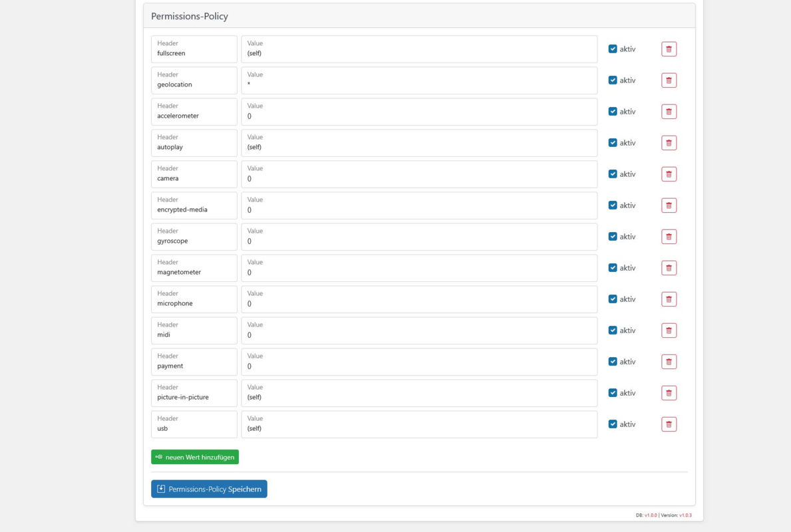Delete the encrypted-media header row
Image resolution: width=791 pixels, height=532 pixels.
coord(669,205)
